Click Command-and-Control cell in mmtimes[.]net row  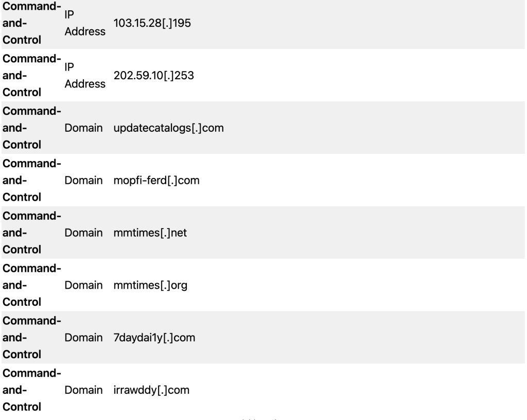click(31, 233)
